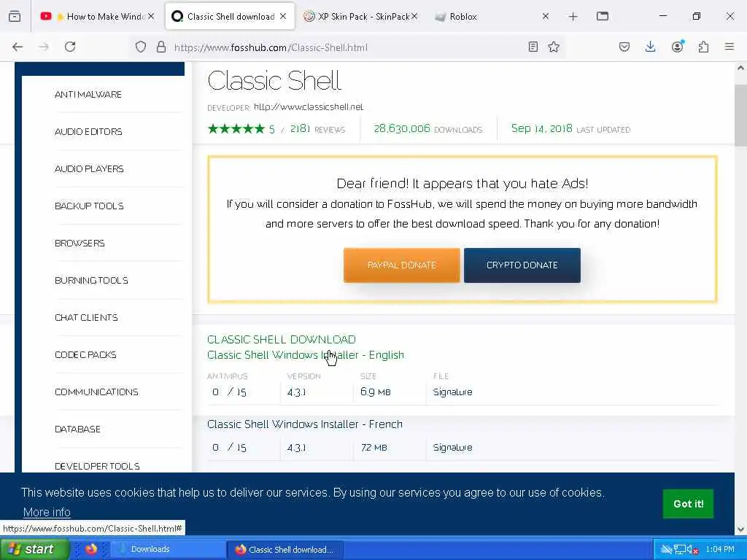747x560 pixels.
Task: Launch Firefox from quick launch bar
Action: pos(91,549)
